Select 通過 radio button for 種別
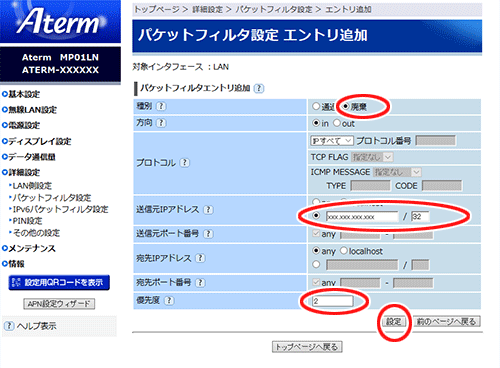 pos(316,106)
